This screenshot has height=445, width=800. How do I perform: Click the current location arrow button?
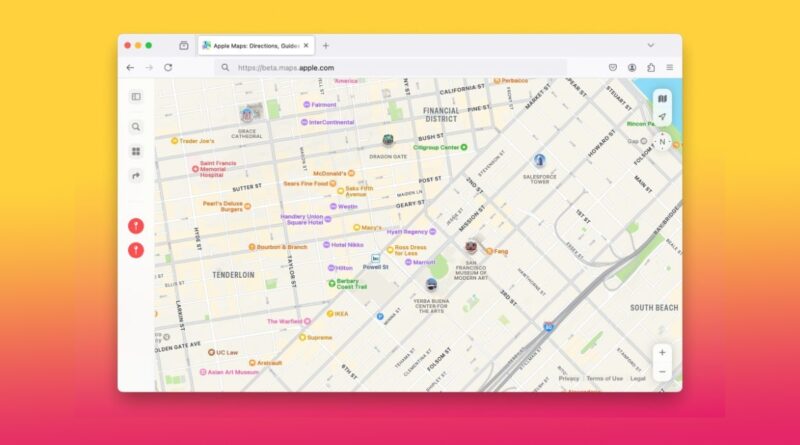coord(661,117)
